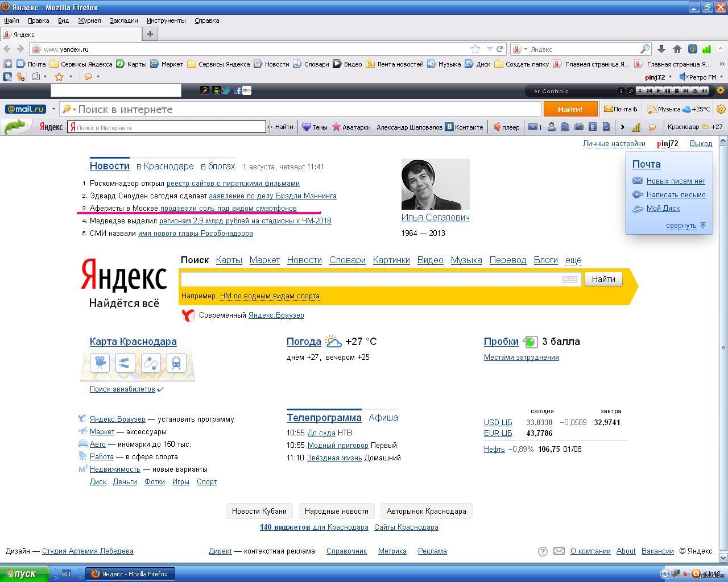This screenshot has width=728, height=582.
Task: Click the Android icon in dark toolbar
Action: 217,90
